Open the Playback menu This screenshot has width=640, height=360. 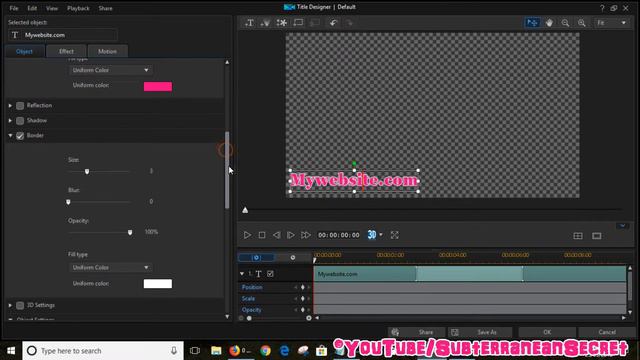tap(78, 8)
